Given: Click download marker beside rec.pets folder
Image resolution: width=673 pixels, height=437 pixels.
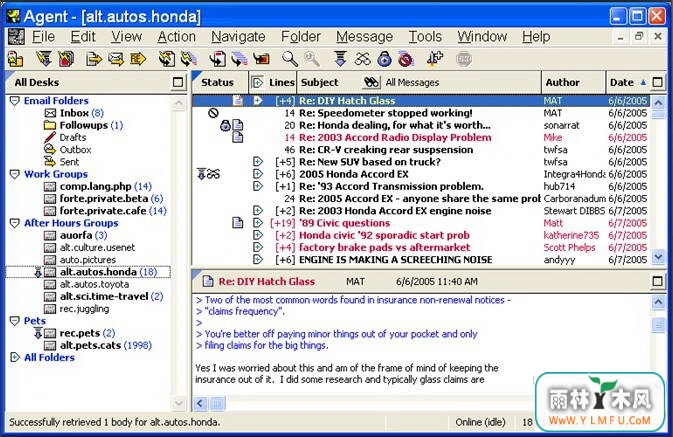Looking at the screenshot, I should tap(38, 333).
